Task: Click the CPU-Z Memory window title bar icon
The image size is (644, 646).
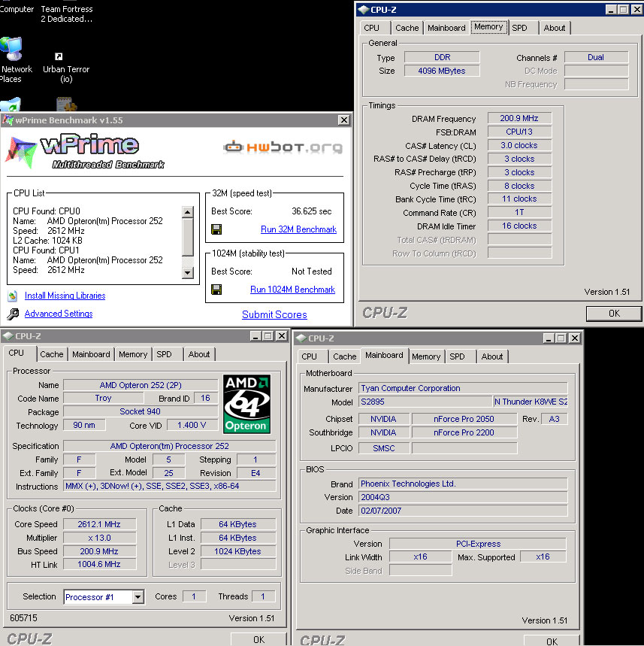Action: click(x=363, y=10)
